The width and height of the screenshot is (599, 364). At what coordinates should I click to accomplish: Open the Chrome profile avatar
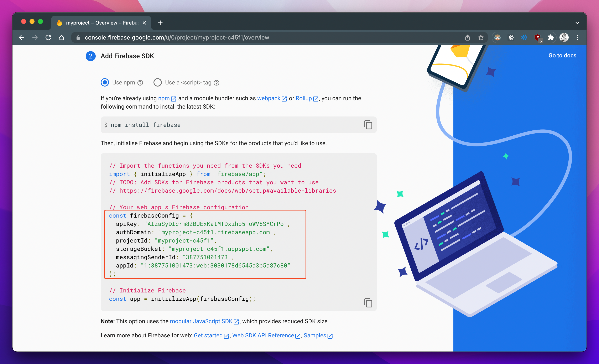(x=564, y=37)
